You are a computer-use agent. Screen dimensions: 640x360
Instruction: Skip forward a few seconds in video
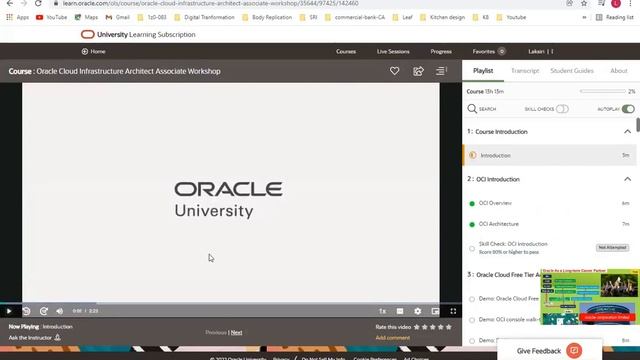(44, 311)
